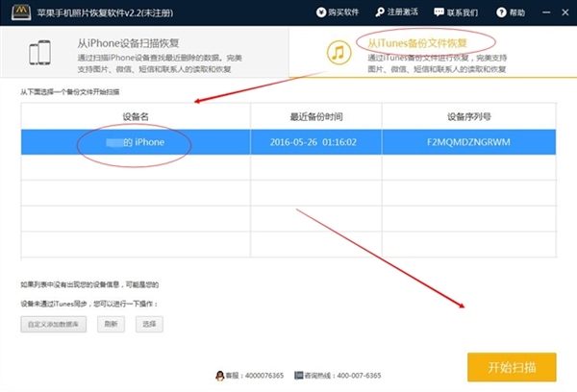Click the hotline phone icon
The height and width of the screenshot is (392, 577).
[298, 376]
